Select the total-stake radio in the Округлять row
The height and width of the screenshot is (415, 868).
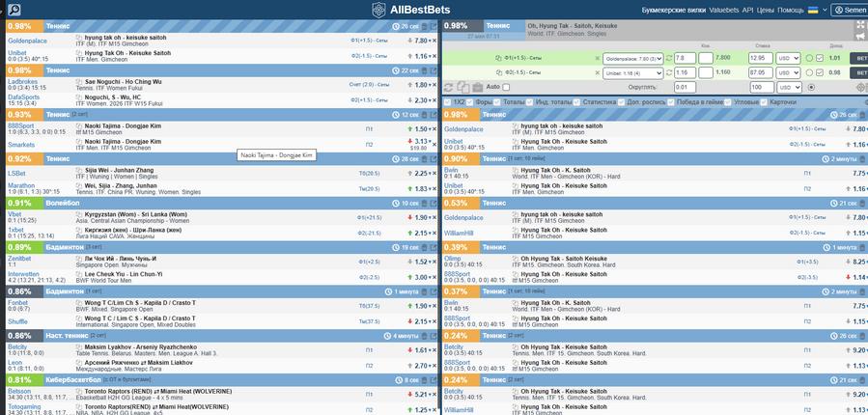click(x=812, y=88)
